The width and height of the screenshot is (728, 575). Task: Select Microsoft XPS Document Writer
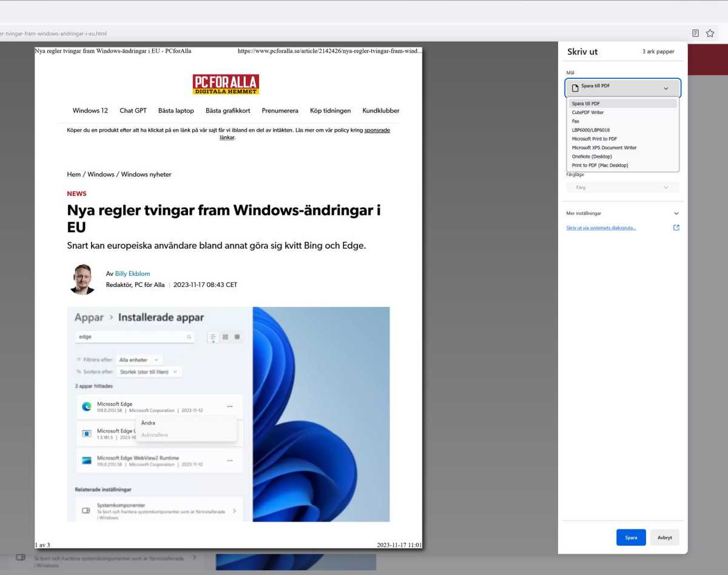(x=622, y=147)
